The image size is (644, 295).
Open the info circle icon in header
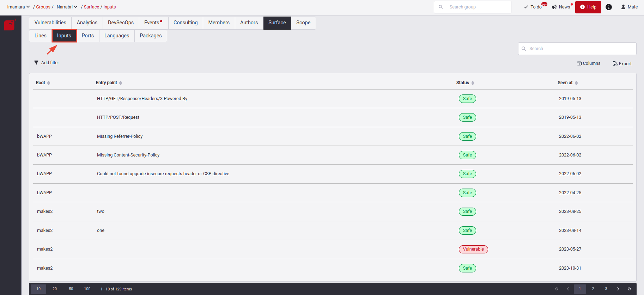coord(609,7)
